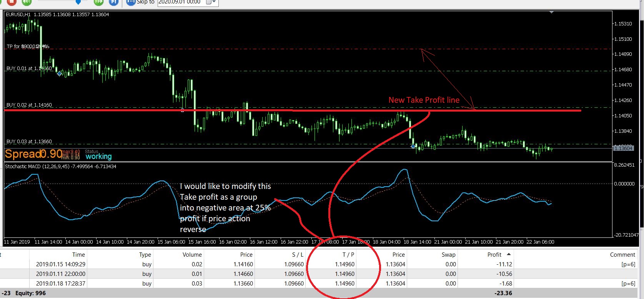Screen dimensions: 644x299
Task: Select order dated 2019.01.15 14:09:29
Action: coord(61,264)
